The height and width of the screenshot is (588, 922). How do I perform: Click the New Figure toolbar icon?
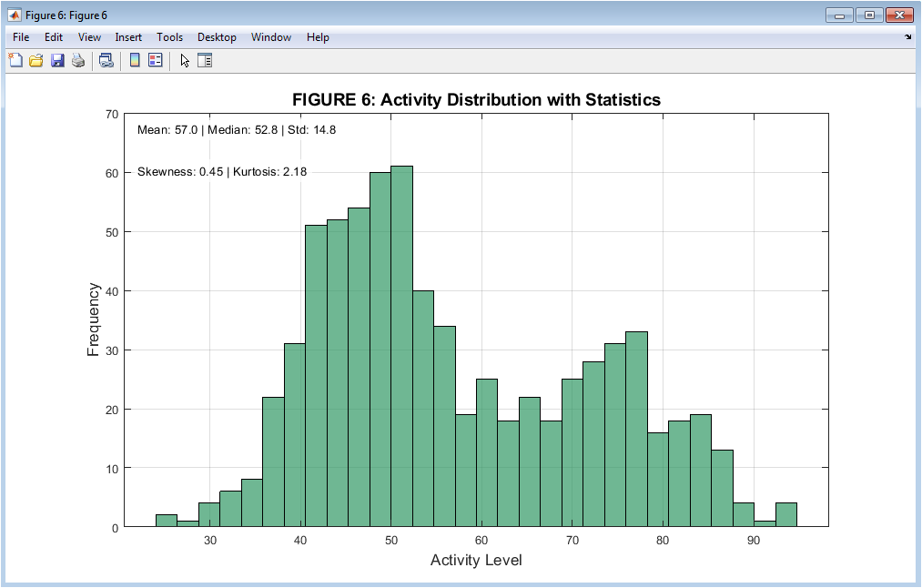(x=15, y=61)
